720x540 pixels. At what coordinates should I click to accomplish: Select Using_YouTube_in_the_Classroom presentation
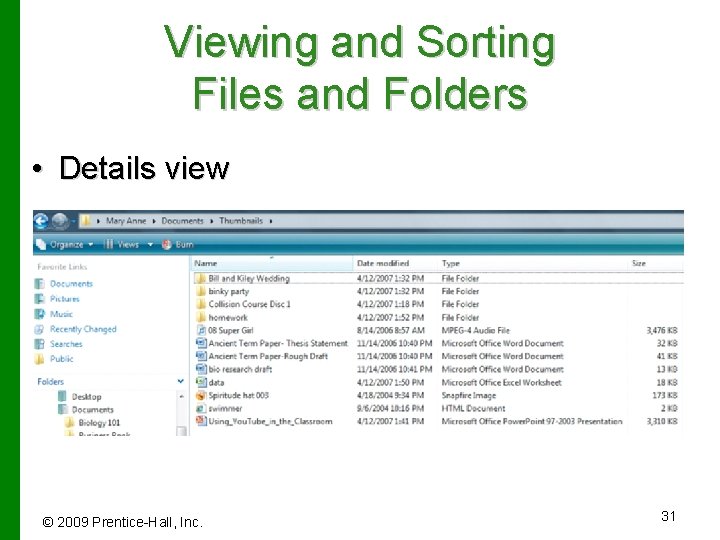270,422
